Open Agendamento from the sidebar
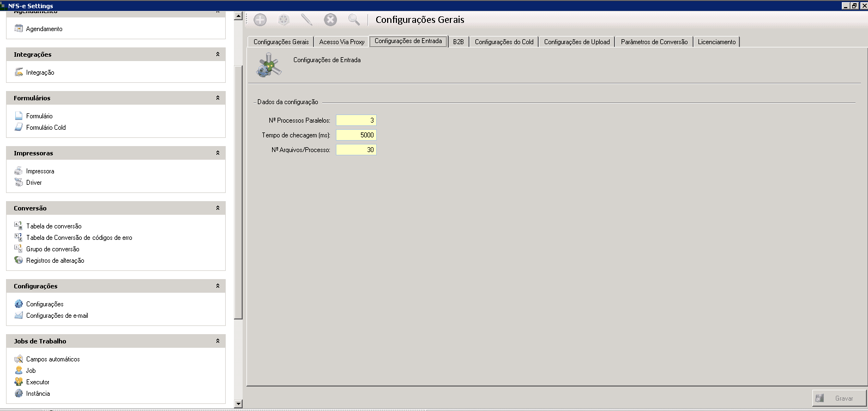 (x=44, y=29)
